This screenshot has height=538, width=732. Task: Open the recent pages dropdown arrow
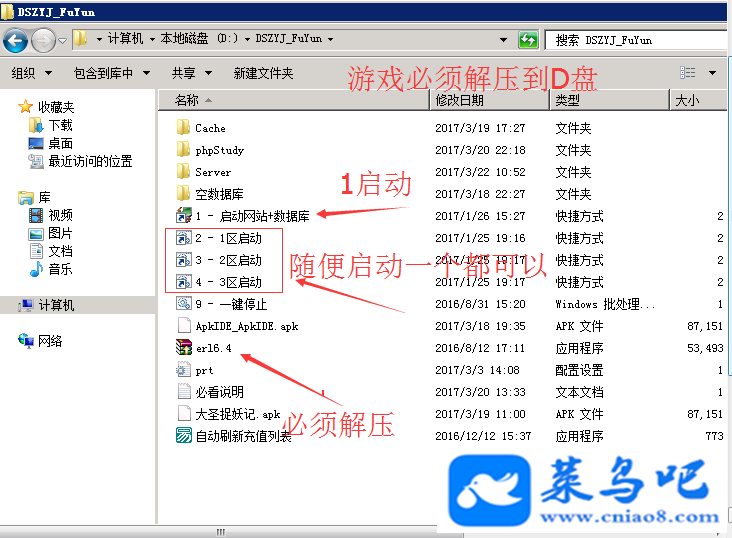(x=62, y=41)
